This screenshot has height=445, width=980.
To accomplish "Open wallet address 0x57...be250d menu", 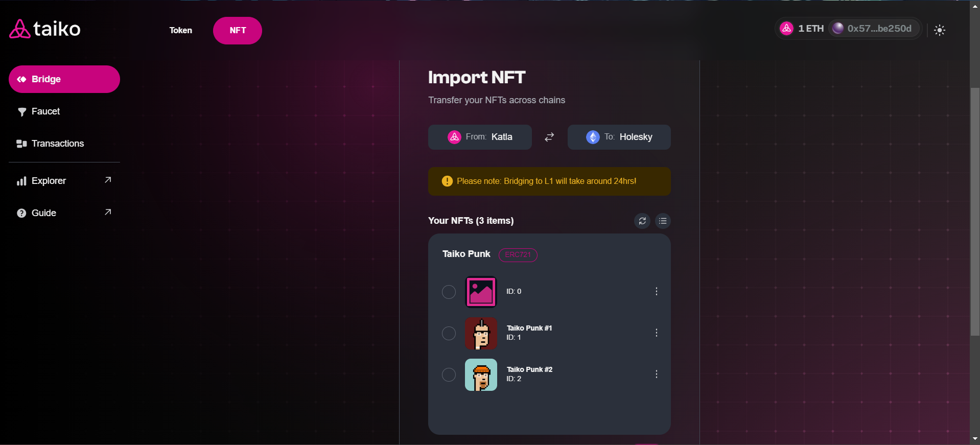I will tap(873, 29).
